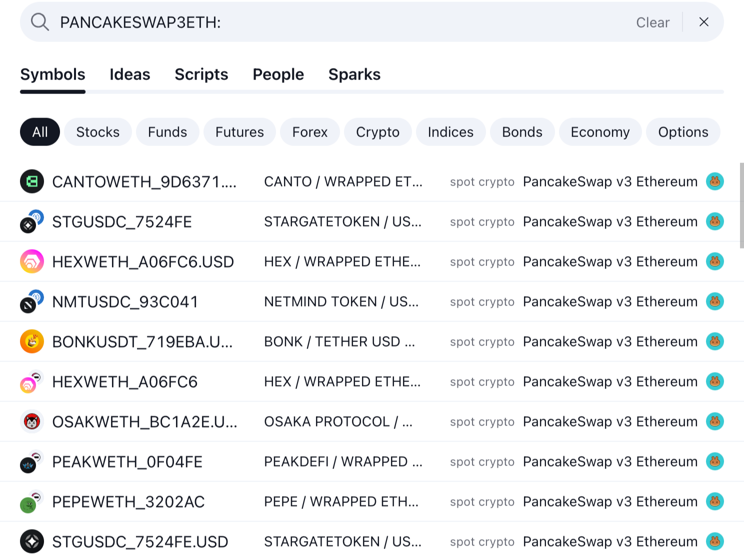Select the All filter chip
The image size is (744, 560).
click(40, 132)
